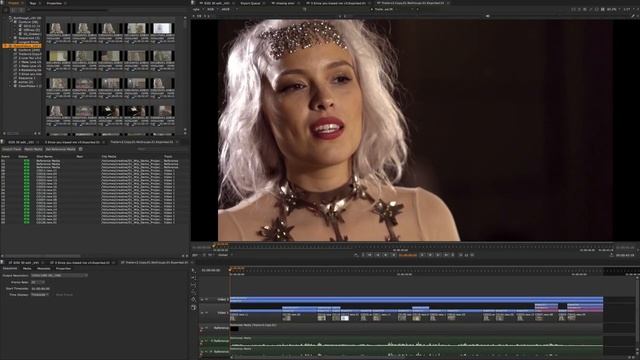The height and width of the screenshot is (360, 640).
Task: Click playback button just right of viewer timecode
Action: (422, 255)
